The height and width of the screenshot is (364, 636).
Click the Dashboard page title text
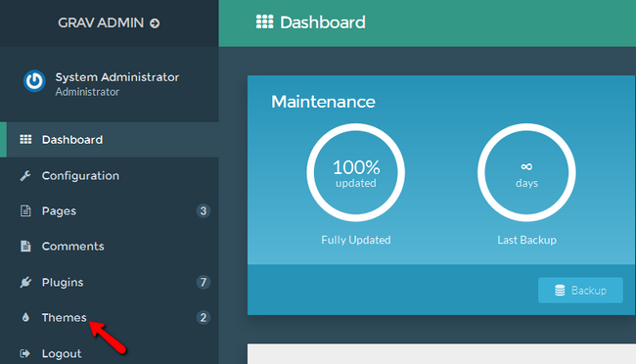coord(323,23)
